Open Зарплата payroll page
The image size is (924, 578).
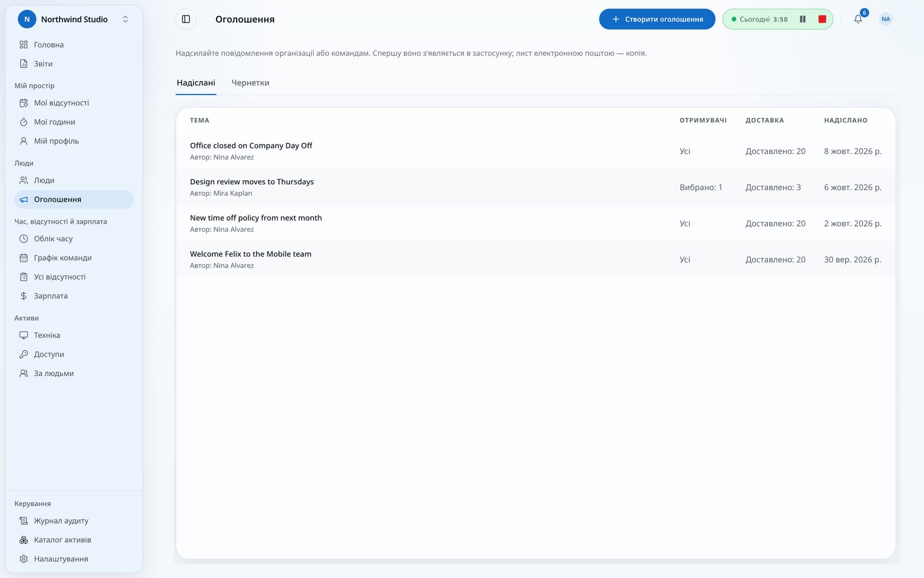pyautogui.click(x=74, y=296)
